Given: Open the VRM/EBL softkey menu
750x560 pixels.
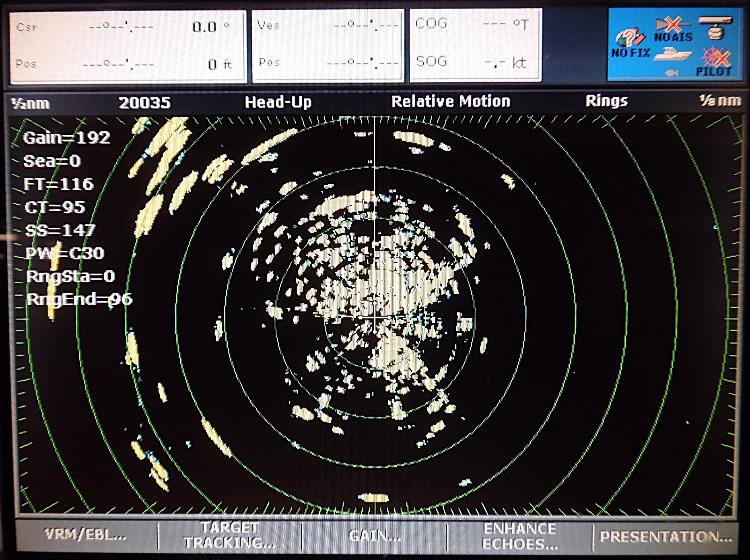Looking at the screenshot, I should (x=86, y=535).
